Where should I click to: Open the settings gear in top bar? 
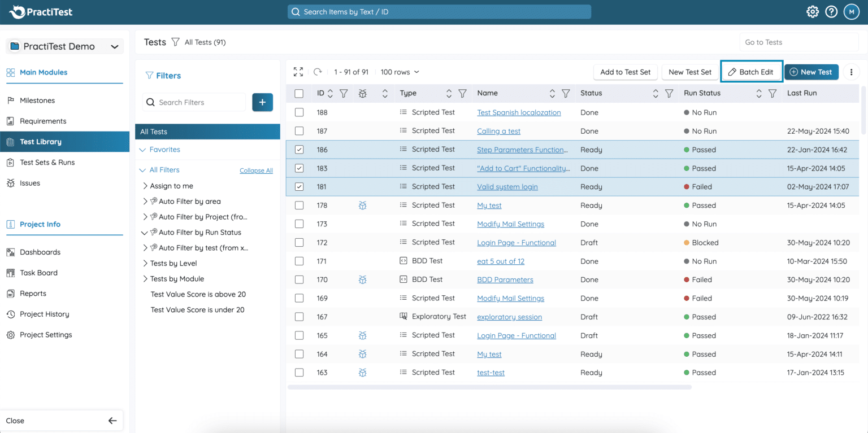[x=813, y=12]
